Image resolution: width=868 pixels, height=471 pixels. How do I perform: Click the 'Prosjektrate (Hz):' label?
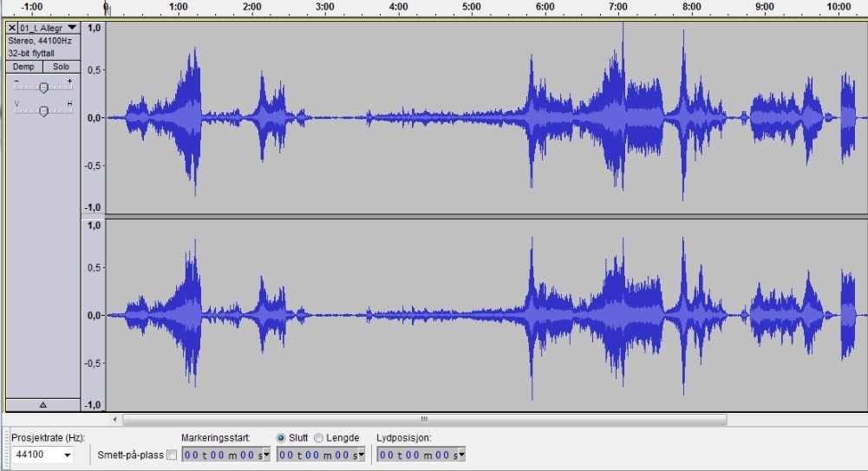coord(49,438)
